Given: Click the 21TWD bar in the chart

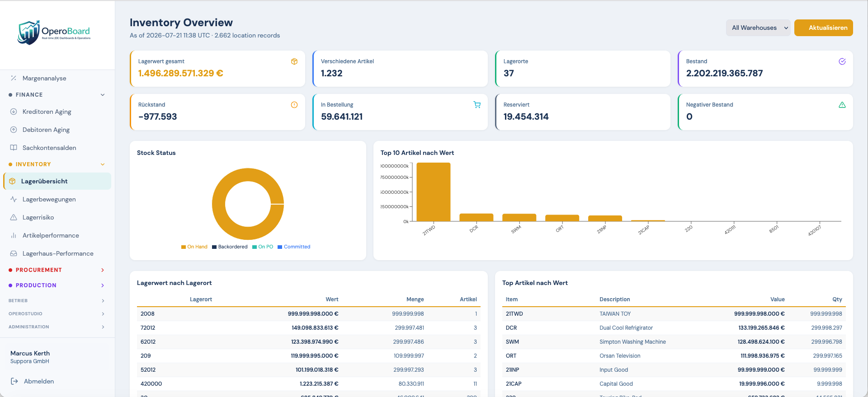Looking at the screenshot, I should 433,192.
